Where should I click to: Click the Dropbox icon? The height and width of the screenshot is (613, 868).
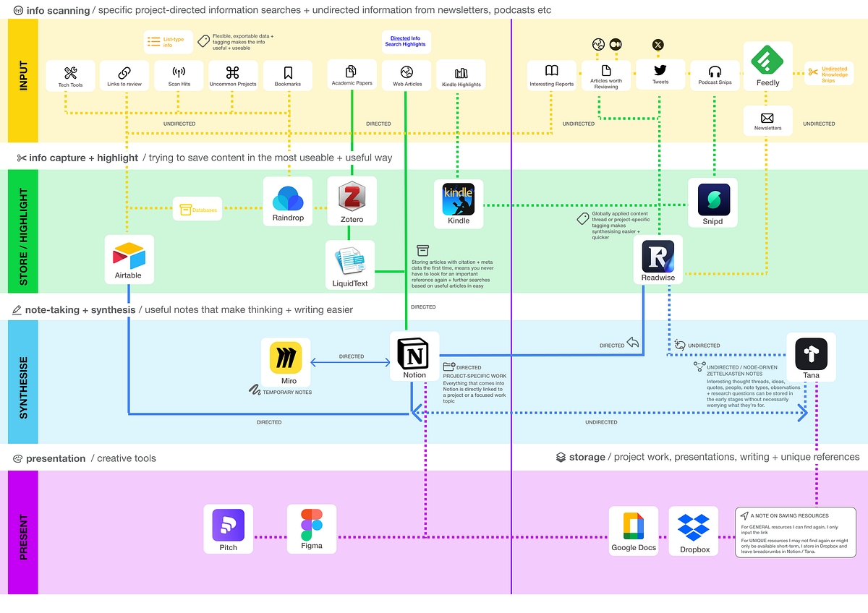click(x=693, y=528)
